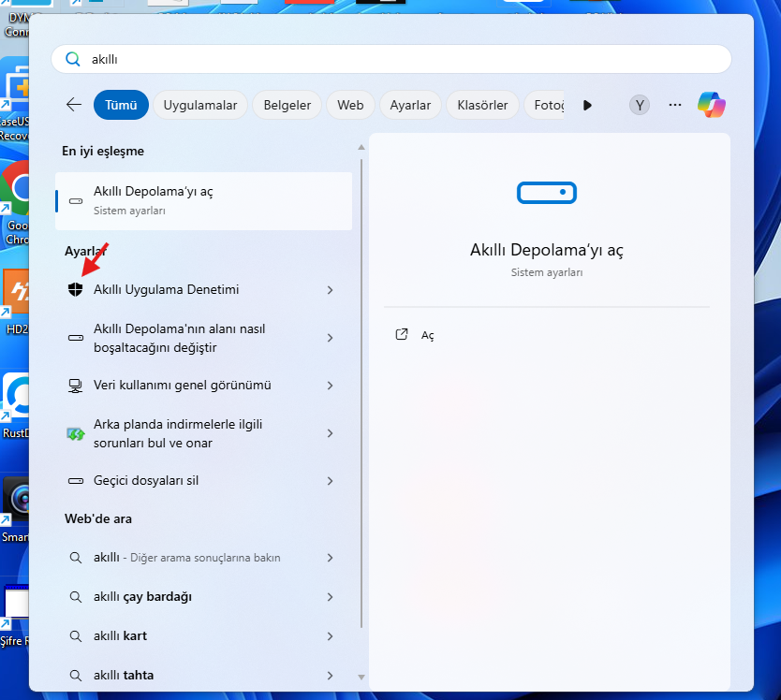Click the search box containing akıllı
The width and height of the screenshot is (781, 700).
[x=390, y=59]
